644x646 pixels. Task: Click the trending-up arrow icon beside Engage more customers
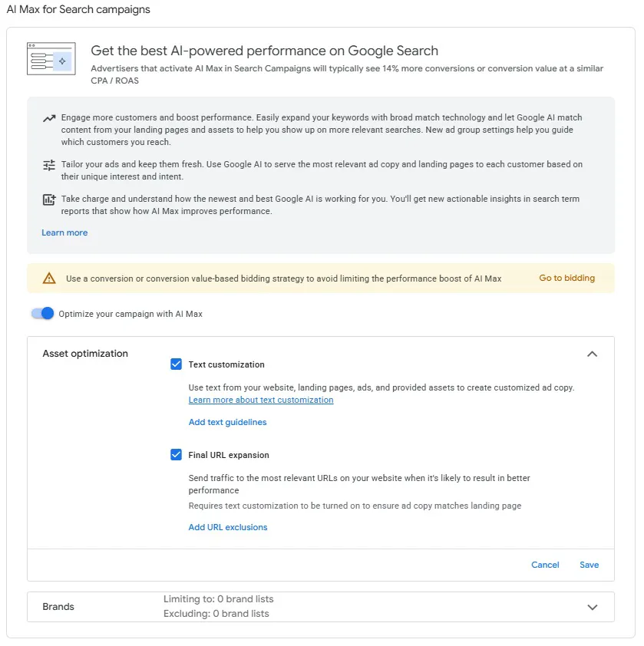click(49, 119)
